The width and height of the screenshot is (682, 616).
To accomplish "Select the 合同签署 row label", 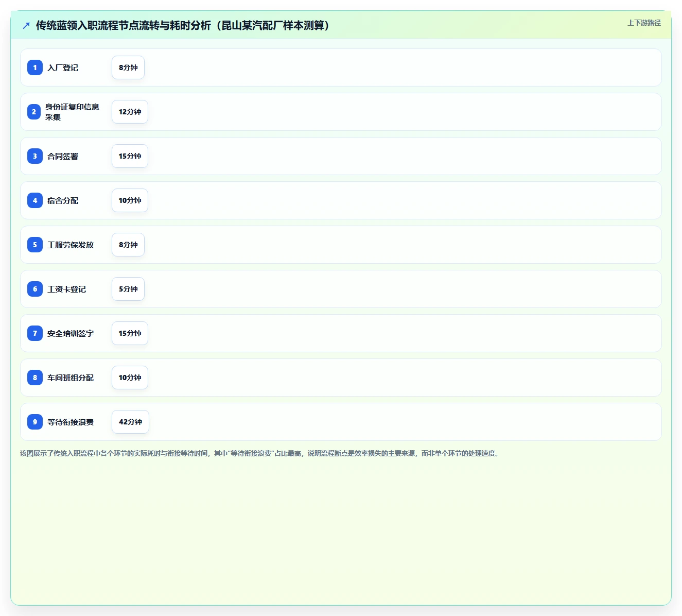I will [x=63, y=156].
